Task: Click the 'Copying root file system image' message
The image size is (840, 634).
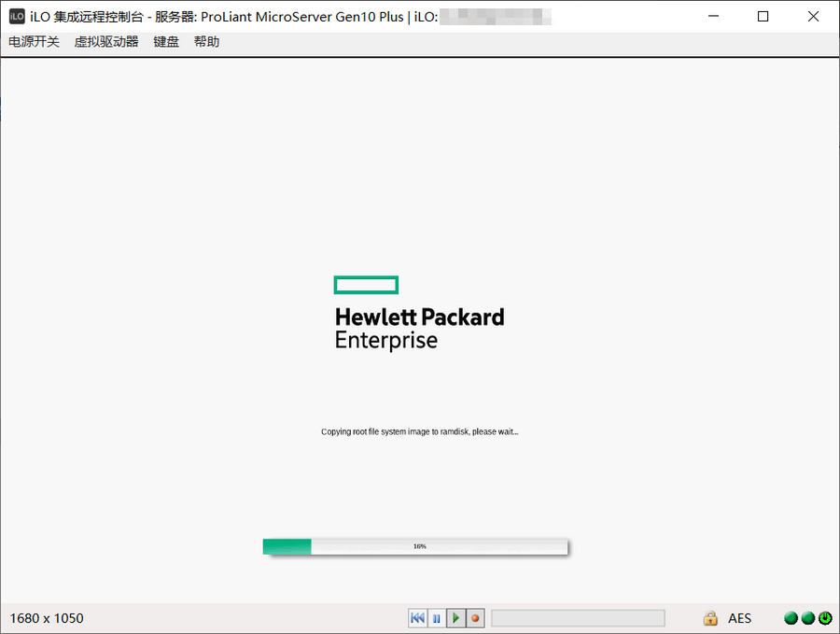Action: [x=419, y=432]
